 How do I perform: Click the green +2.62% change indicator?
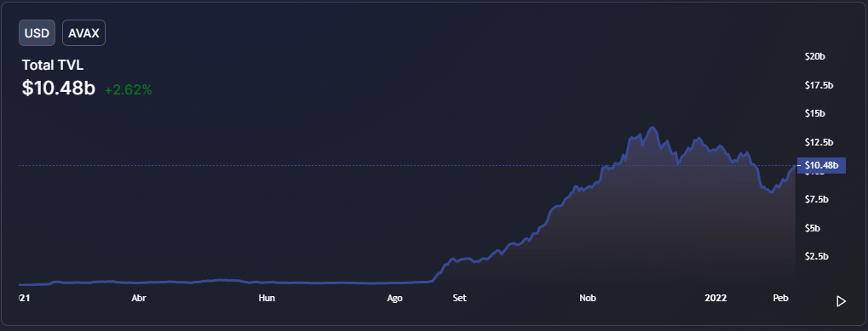[128, 89]
